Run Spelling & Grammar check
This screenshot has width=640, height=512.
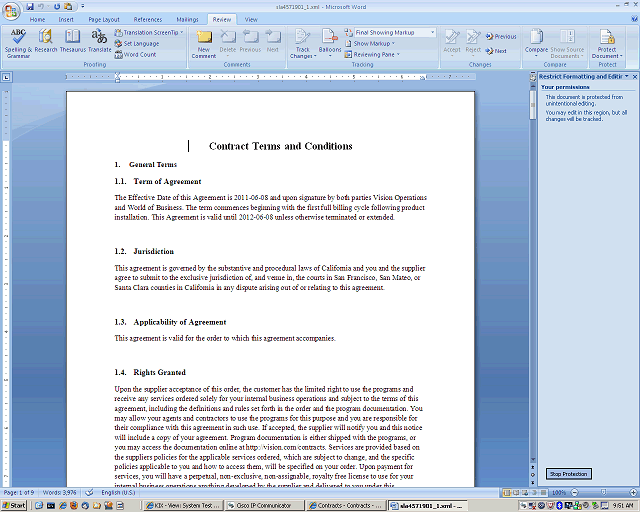pyautogui.click(x=18, y=43)
